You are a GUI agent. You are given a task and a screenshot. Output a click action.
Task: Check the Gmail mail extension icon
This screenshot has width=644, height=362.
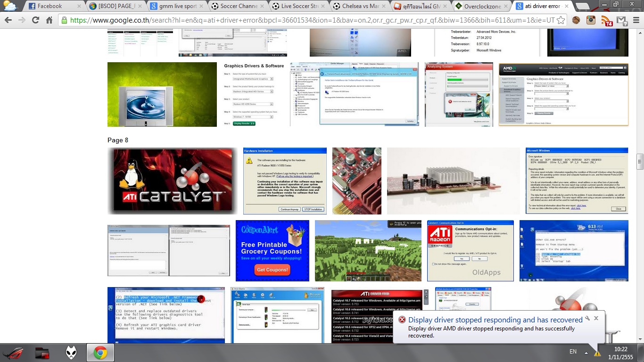click(x=621, y=20)
